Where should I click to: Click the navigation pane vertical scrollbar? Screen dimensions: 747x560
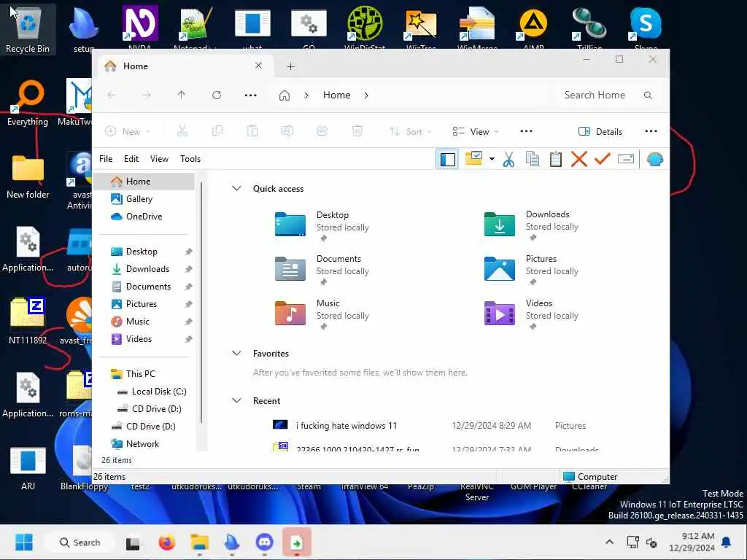201,303
